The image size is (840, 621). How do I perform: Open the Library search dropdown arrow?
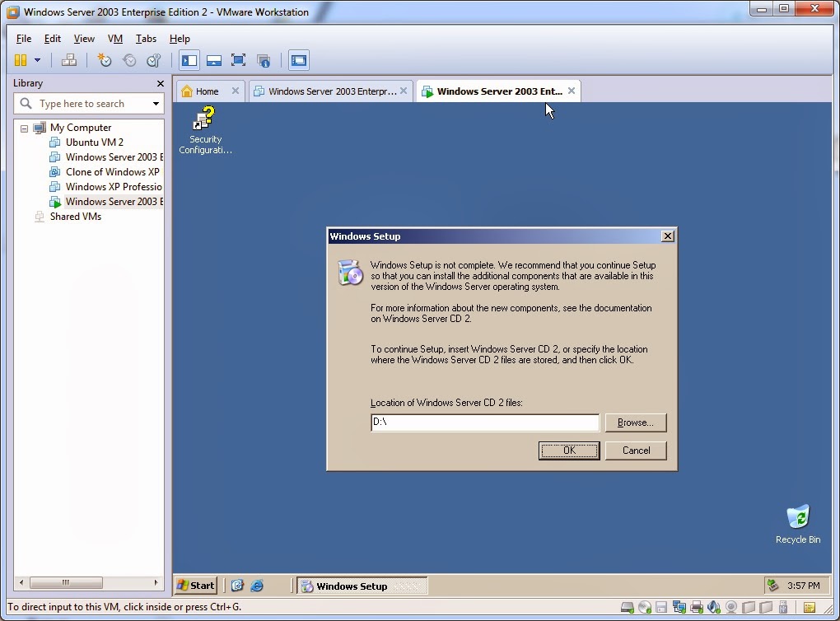[156, 104]
